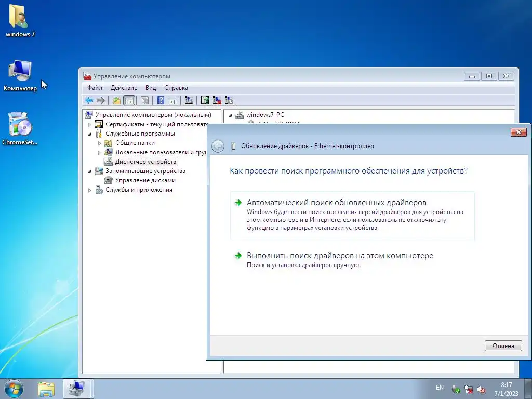Click the Properties sheet toolbar icon
The height and width of the screenshot is (399, 532).
pos(145,100)
